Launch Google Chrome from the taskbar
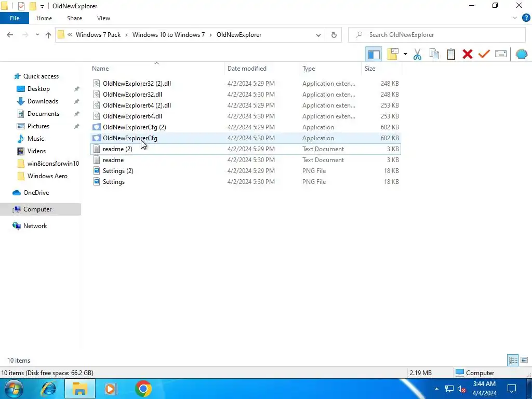This screenshot has height=399, width=532. pos(143,389)
